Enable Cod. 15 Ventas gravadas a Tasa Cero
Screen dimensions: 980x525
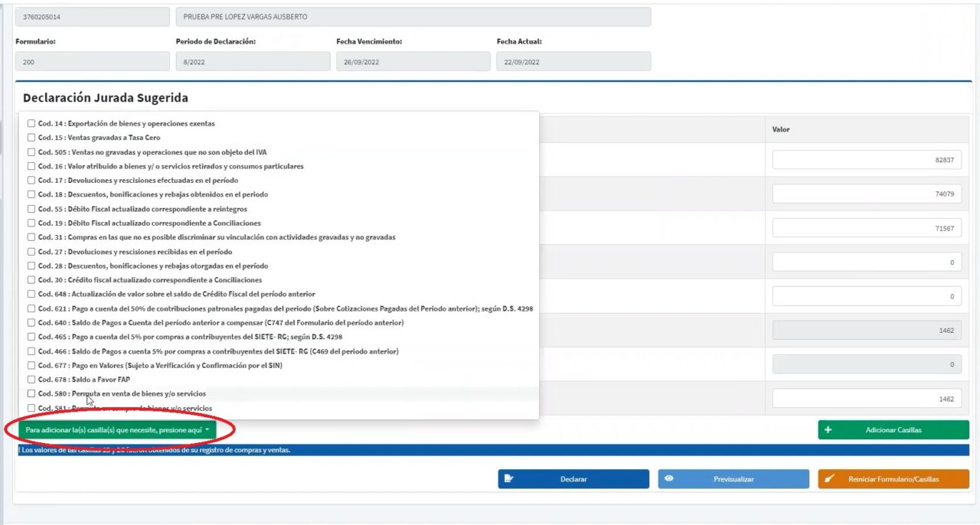click(x=31, y=138)
